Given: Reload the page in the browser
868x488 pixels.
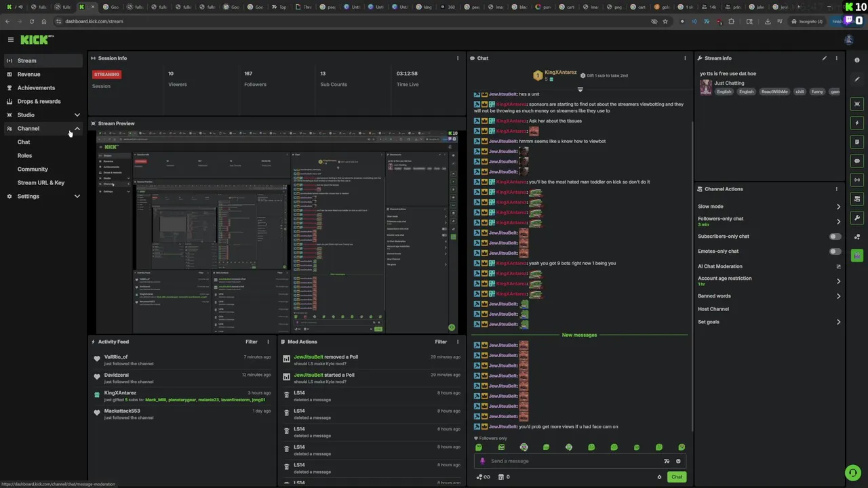Looking at the screenshot, I should 32,21.
